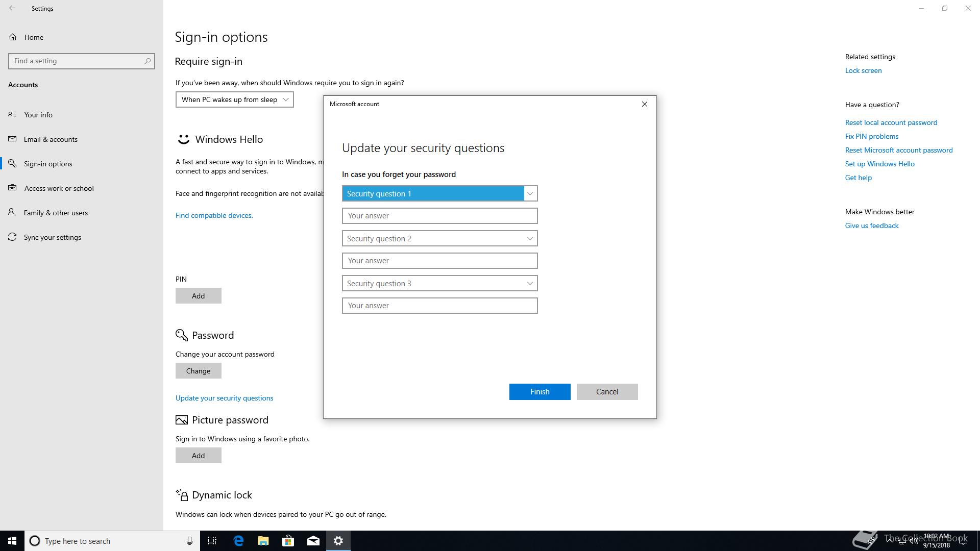Open Mail app from taskbar
Screen dimensions: 980x551
313,541
